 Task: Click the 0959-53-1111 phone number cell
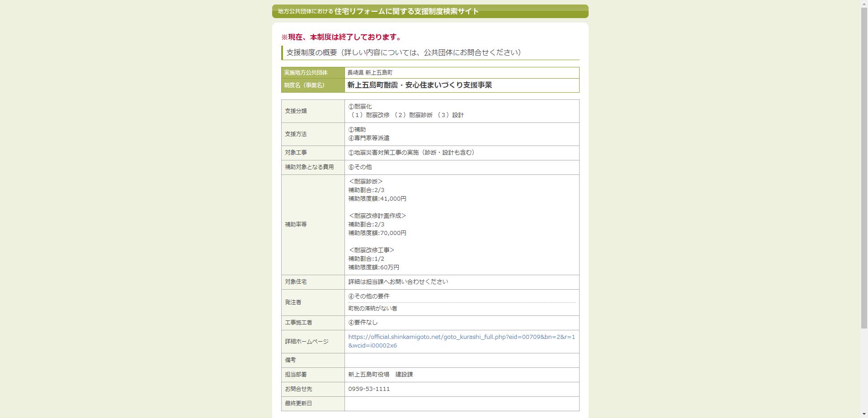click(368, 389)
